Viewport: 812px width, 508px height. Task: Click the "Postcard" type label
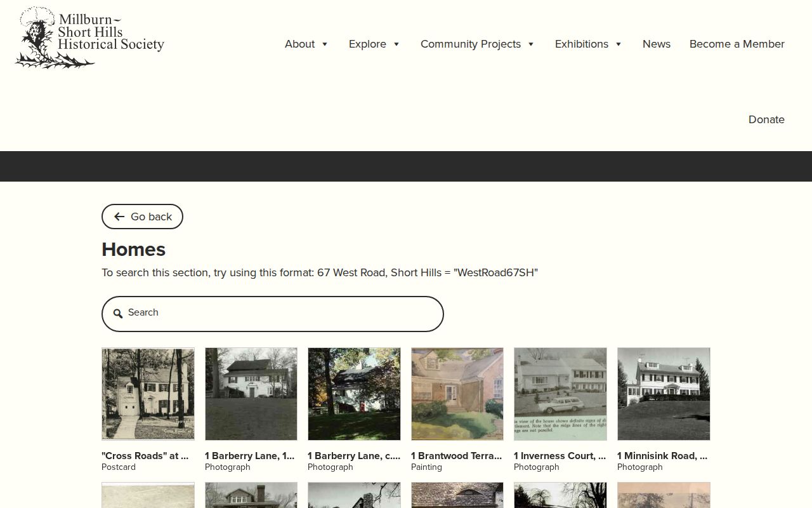(119, 467)
